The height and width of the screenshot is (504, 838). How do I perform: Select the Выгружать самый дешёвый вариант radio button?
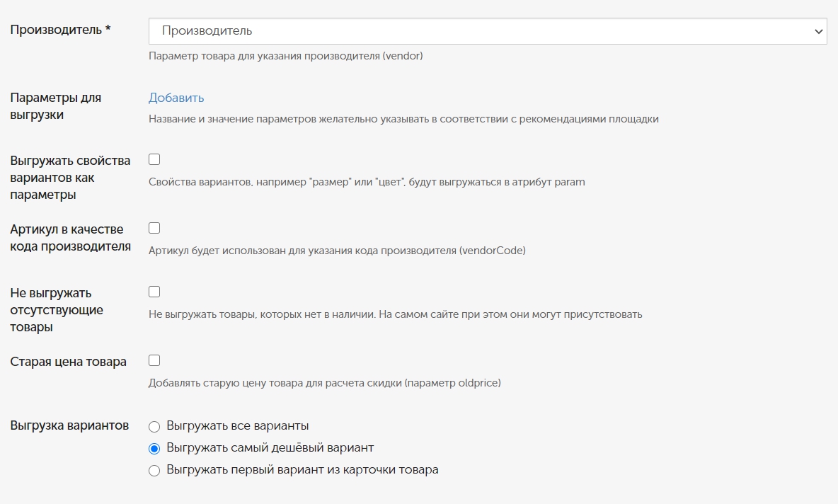[154, 448]
